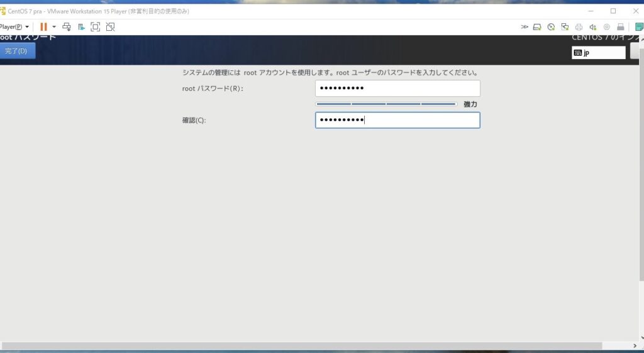644x353 pixels.
Task: Send Ctrl+Alt+Del to the virtual machine
Action: (x=67, y=27)
